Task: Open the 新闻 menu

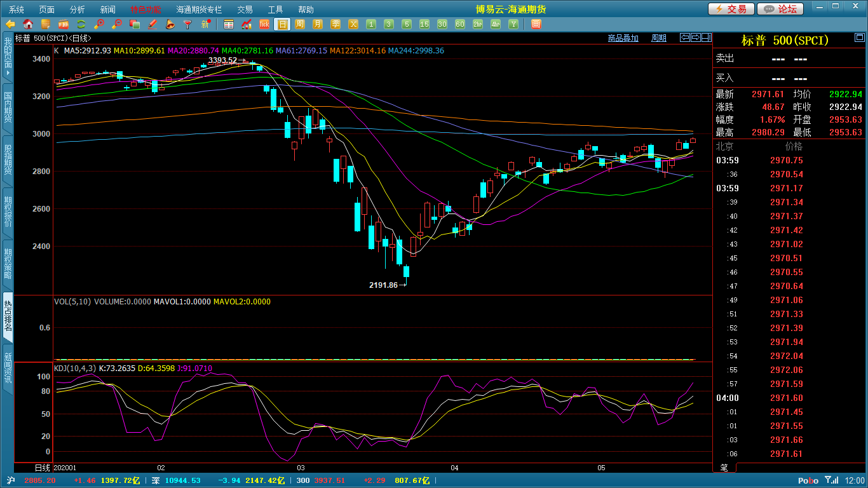Action: [x=108, y=10]
